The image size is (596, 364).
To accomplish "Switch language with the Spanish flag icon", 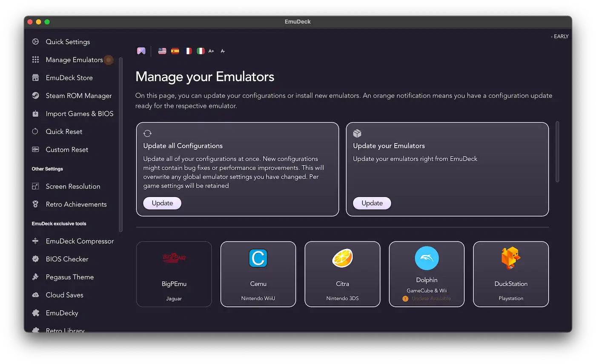I will click(x=175, y=51).
